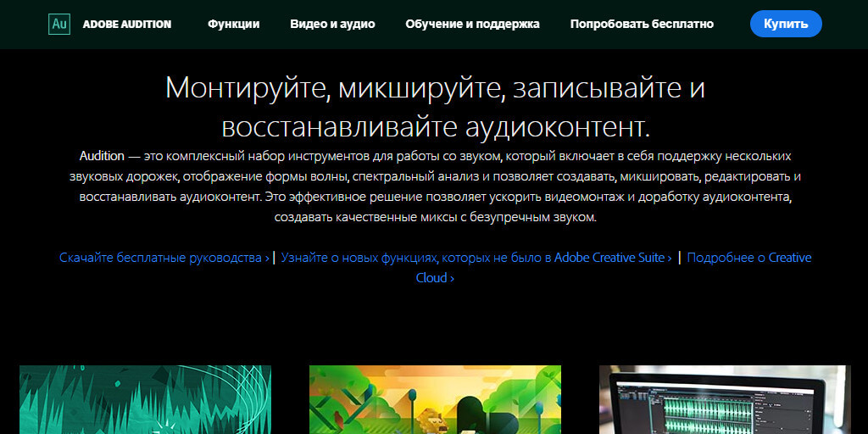Image resolution: width=868 pixels, height=434 pixels.
Task: Open the Функции menu
Action: coord(233,25)
